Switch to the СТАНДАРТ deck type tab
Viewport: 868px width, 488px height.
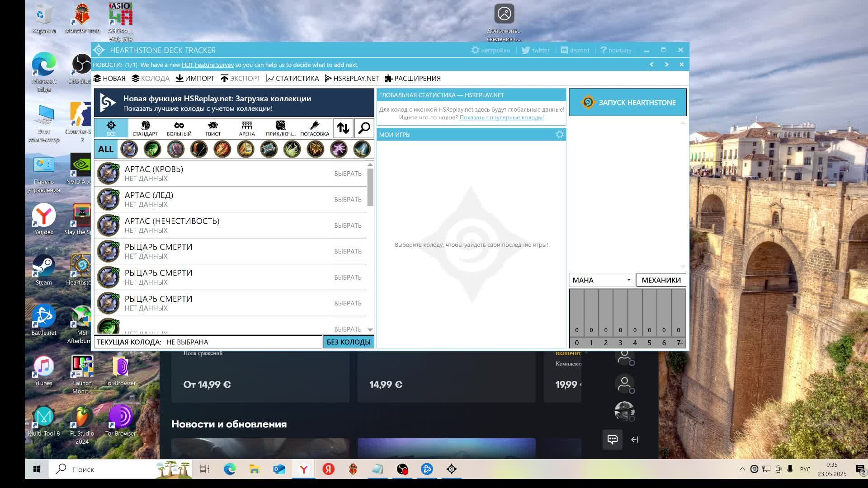tap(145, 128)
